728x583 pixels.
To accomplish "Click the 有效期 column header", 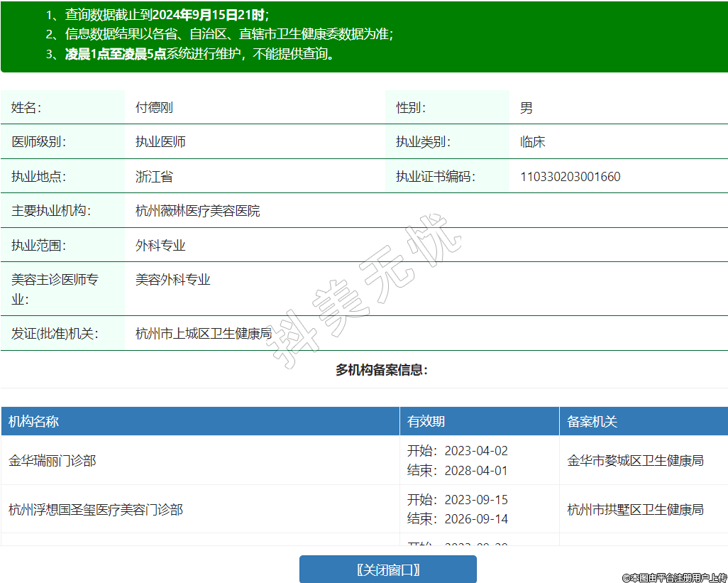I will point(426,422).
